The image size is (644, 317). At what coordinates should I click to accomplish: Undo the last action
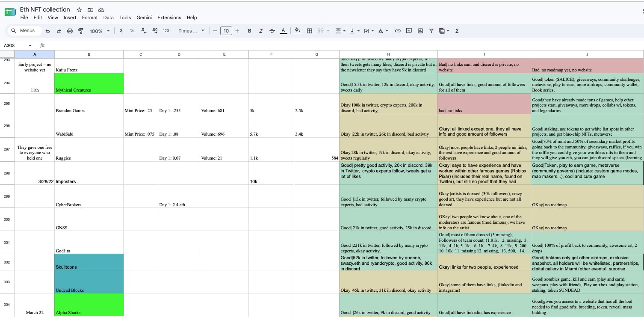point(47,31)
